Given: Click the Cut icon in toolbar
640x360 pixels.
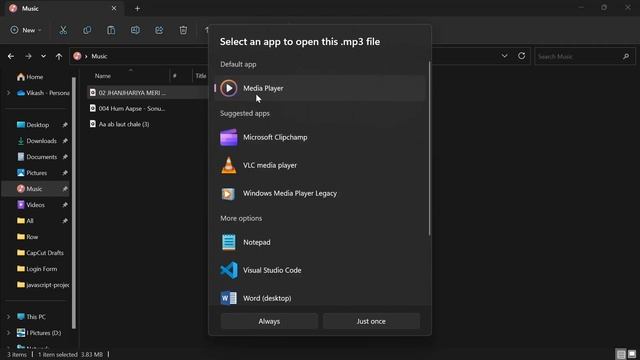Looking at the screenshot, I should [x=63, y=30].
